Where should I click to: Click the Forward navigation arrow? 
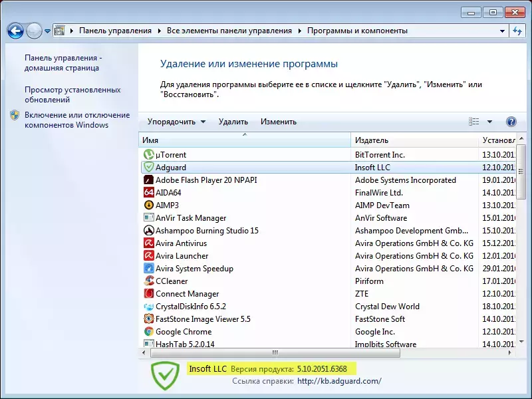(34, 31)
